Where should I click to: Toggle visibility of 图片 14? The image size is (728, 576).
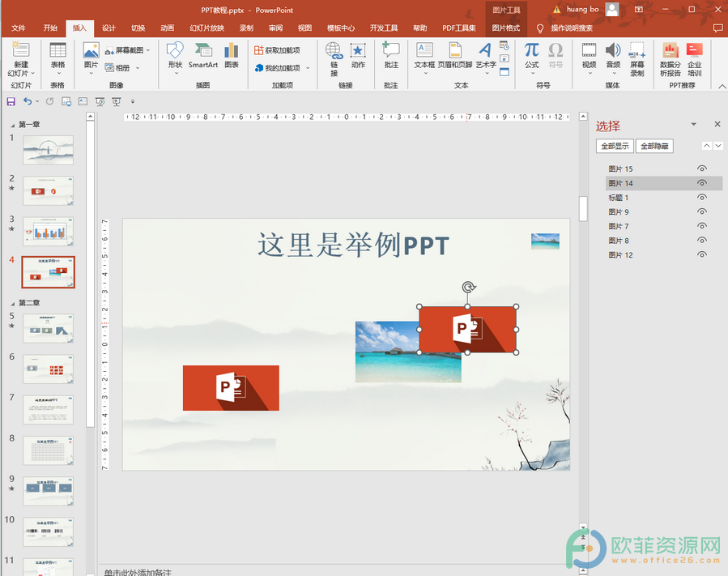[702, 183]
